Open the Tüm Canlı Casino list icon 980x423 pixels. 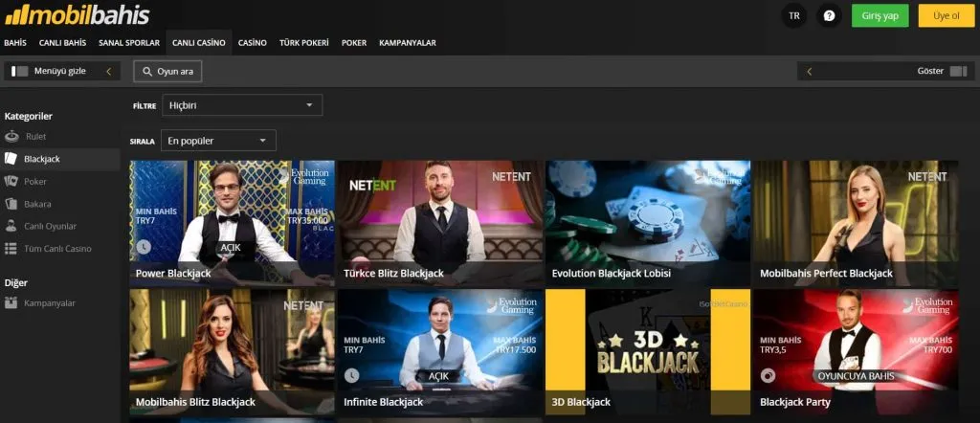(x=11, y=249)
